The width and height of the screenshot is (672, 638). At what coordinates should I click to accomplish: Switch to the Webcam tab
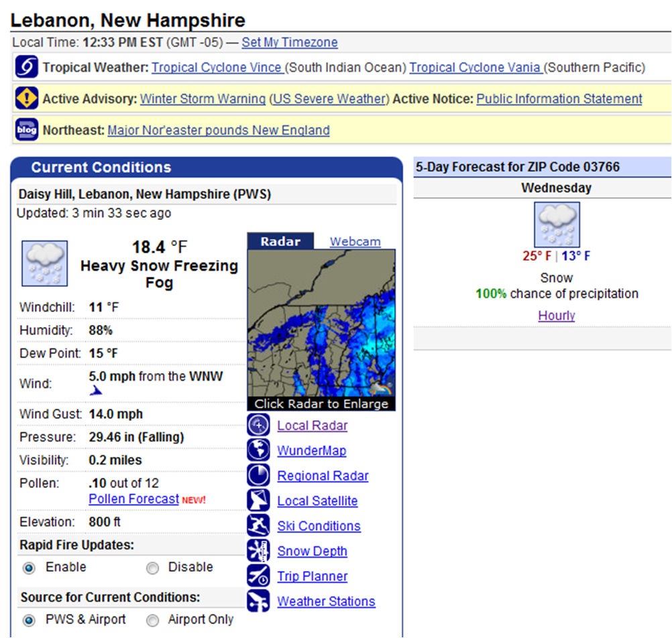coord(355,241)
